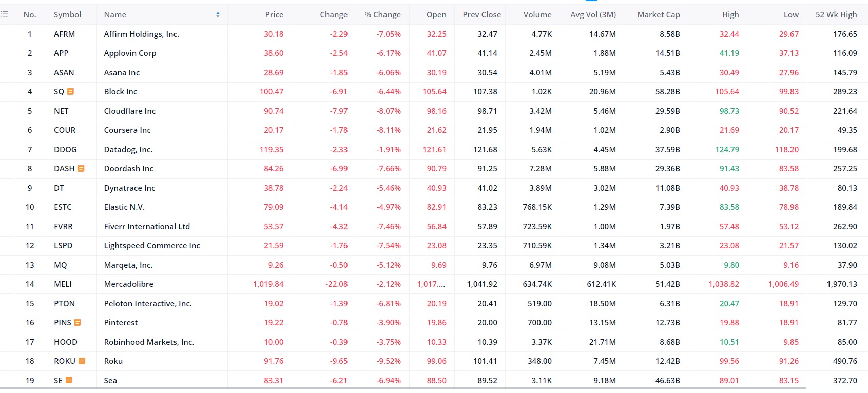Click the orange note icon next to SQ
868x393 pixels.
pos(71,92)
